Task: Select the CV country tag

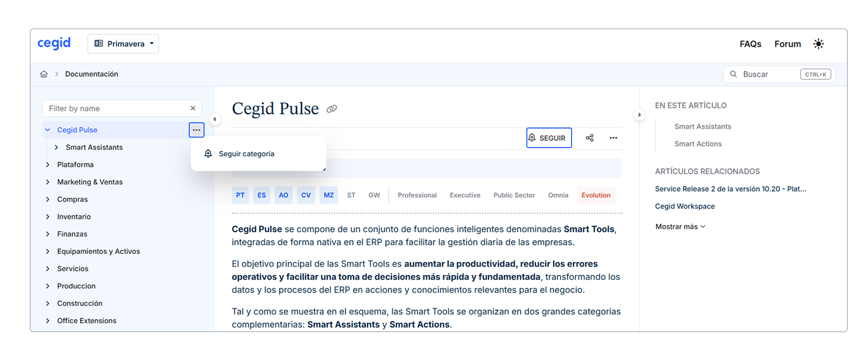Action: 306,195
